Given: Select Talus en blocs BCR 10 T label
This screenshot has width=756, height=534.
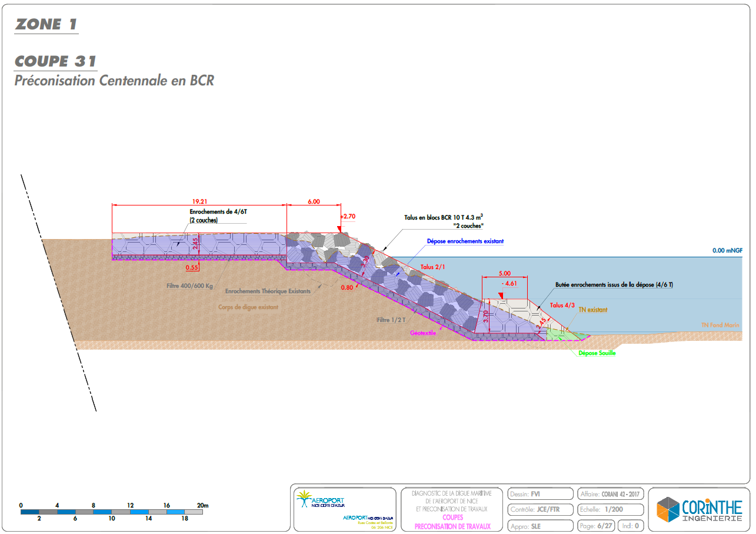Looking at the screenshot, I should (444, 217).
